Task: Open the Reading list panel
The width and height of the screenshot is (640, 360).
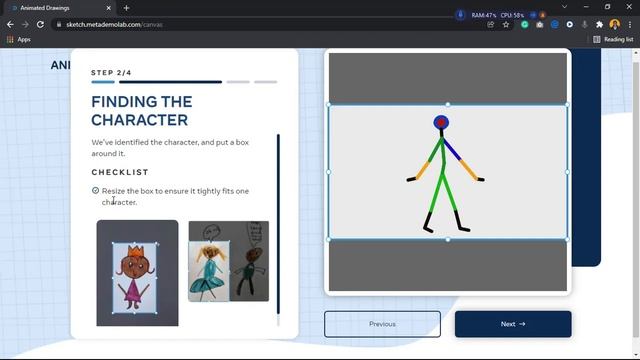Action: click(613, 40)
